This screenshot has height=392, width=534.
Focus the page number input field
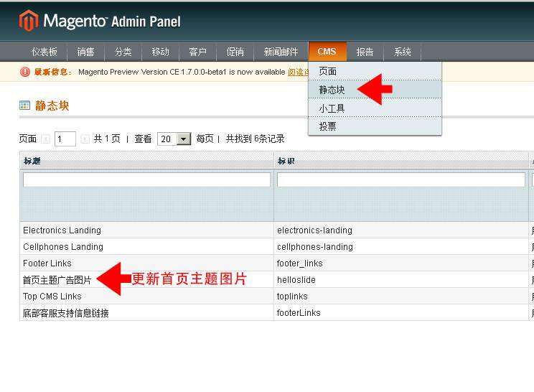point(65,139)
